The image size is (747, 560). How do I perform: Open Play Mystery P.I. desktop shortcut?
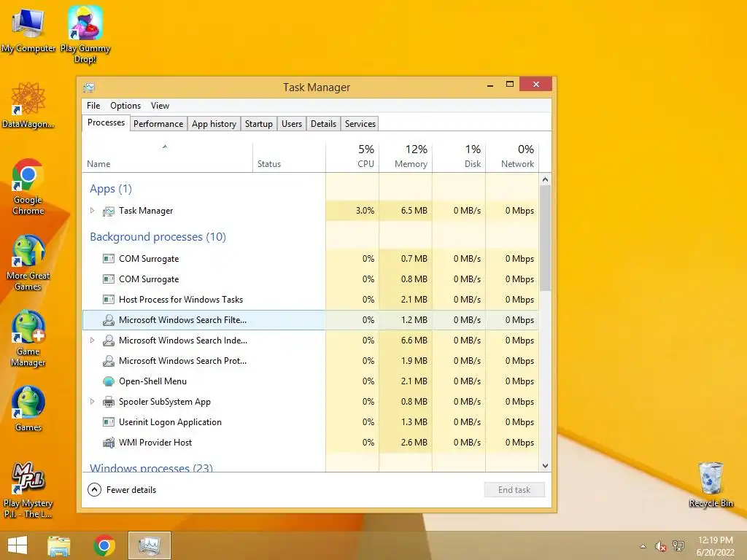28,490
